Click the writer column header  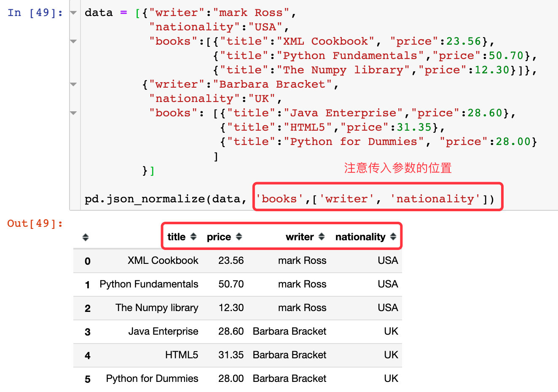(x=300, y=237)
